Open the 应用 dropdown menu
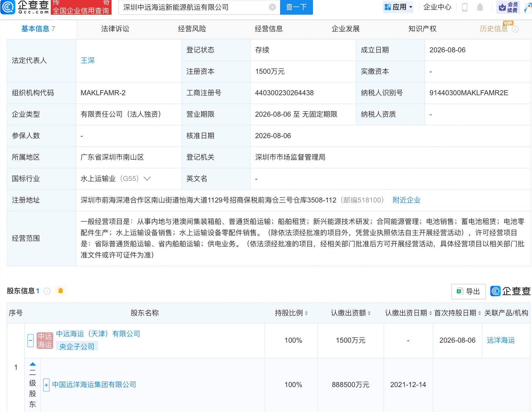 pos(398,7)
